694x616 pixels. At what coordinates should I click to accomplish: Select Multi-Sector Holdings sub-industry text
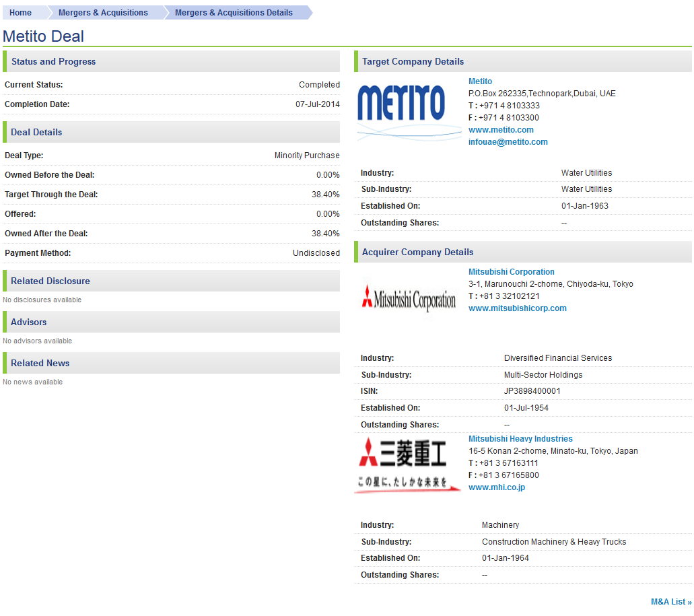[543, 375]
